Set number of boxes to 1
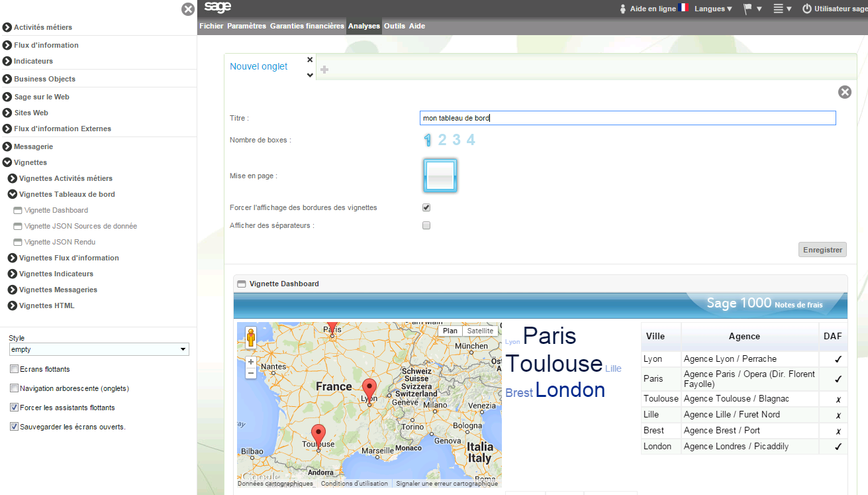868x495 pixels. coord(428,140)
